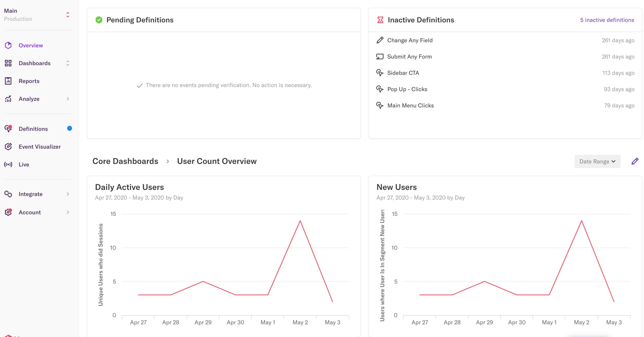Image resolution: width=644 pixels, height=337 pixels.
Task: Expand the Dashboards section
Action: click(x=67, y=63)
